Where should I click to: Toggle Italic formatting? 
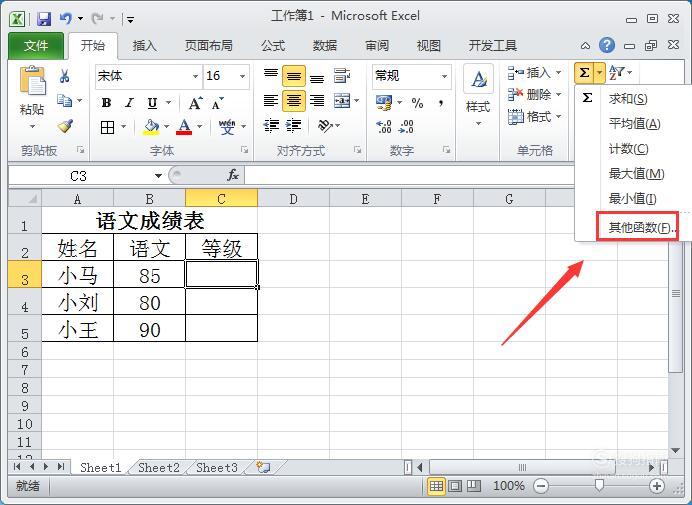(129, 103)
